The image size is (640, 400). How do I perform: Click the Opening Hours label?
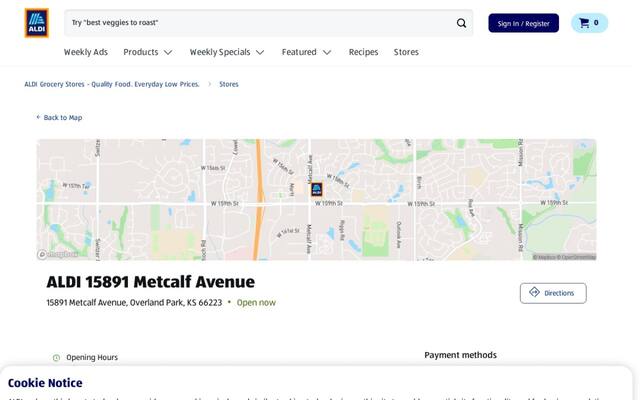[92, 358]
